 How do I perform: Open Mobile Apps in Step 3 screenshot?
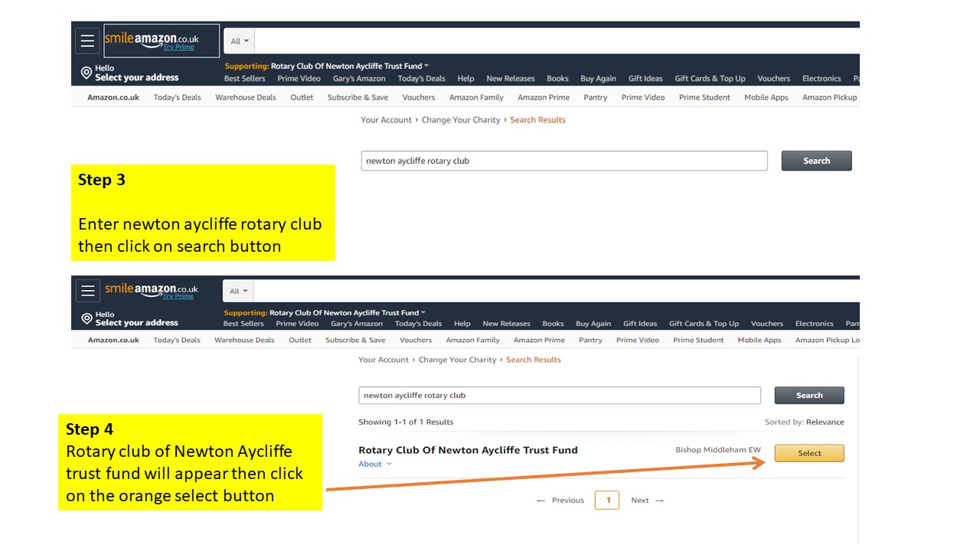(x=766, y=97)
